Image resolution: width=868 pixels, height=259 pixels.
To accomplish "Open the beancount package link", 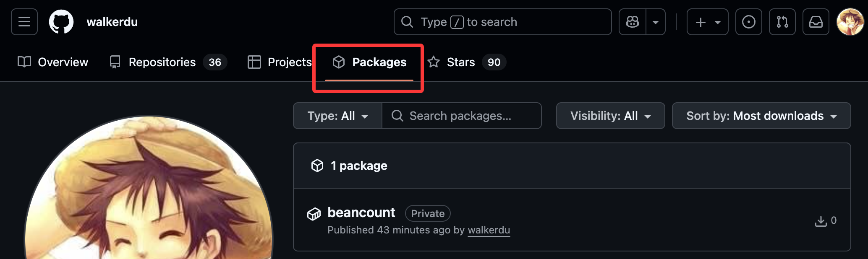I will coord(361,212).
